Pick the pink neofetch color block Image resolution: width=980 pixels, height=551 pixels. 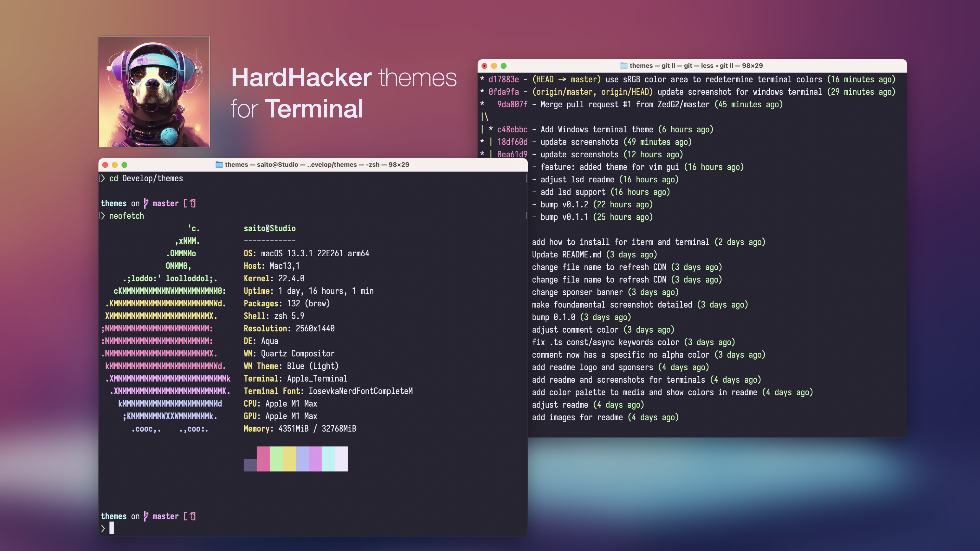coord(263,459)
